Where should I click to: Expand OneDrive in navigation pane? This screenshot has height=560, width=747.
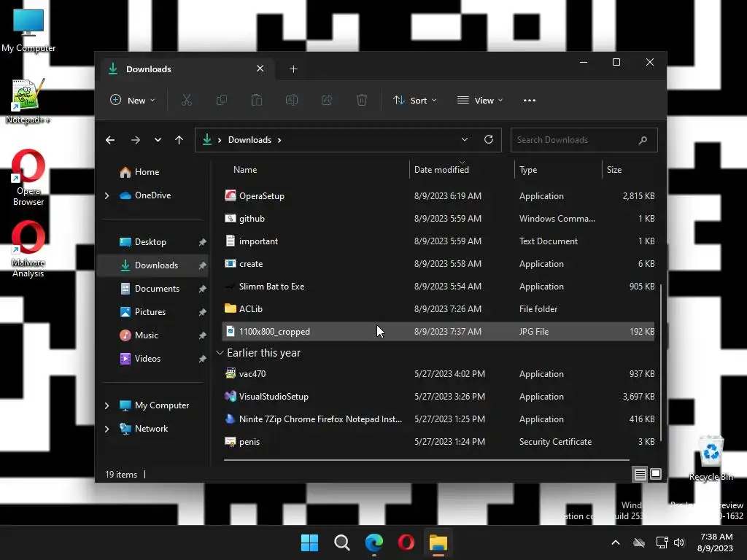pos(107,195)
